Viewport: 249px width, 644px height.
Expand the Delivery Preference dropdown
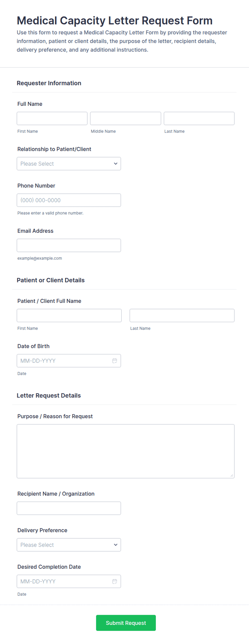click(x=69, y=545)
